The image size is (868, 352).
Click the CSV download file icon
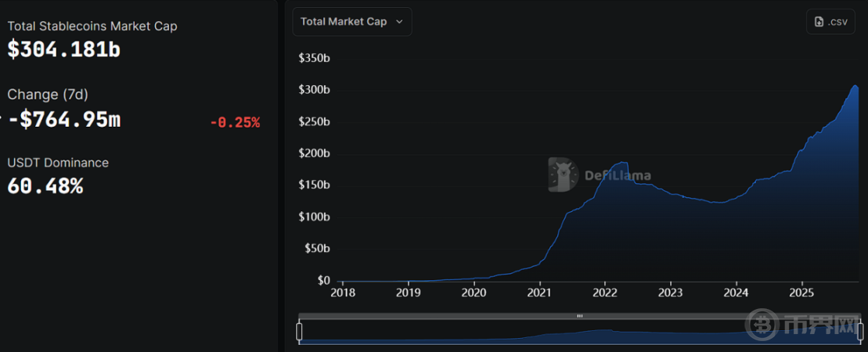click(x=819, y=22)
